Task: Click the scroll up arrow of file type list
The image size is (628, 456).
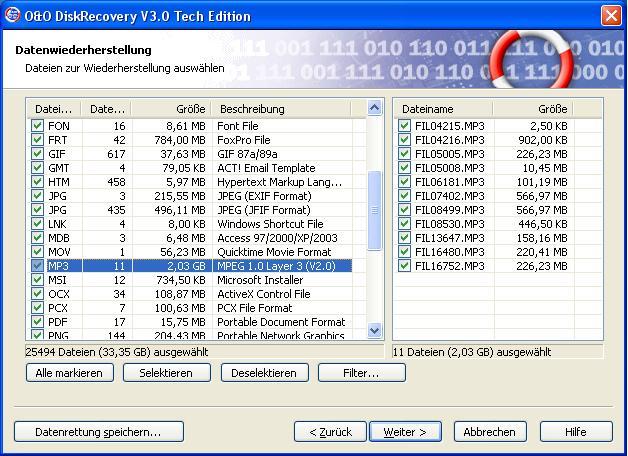Action: coord(374,108)
